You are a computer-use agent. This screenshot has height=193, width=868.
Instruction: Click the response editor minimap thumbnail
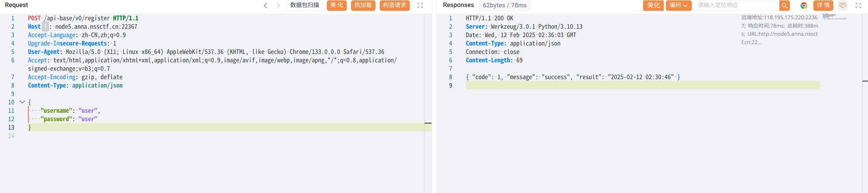tap(834, 16)
